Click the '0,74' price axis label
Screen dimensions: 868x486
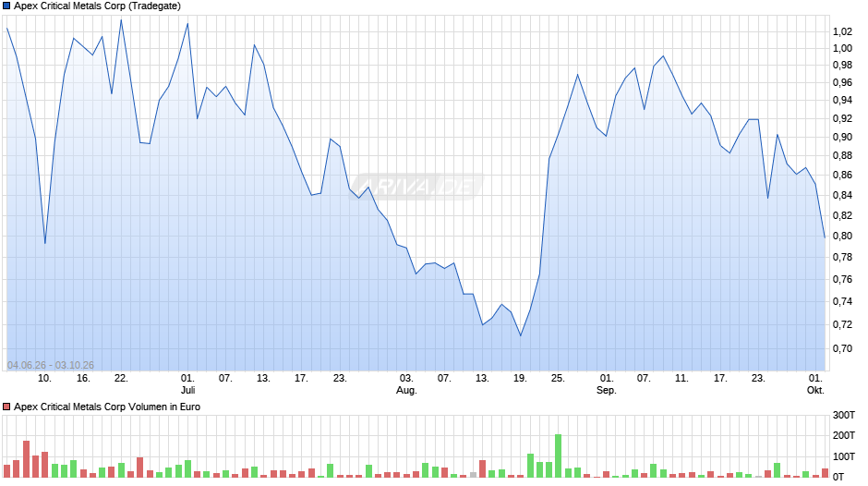[x=842, y=302]
